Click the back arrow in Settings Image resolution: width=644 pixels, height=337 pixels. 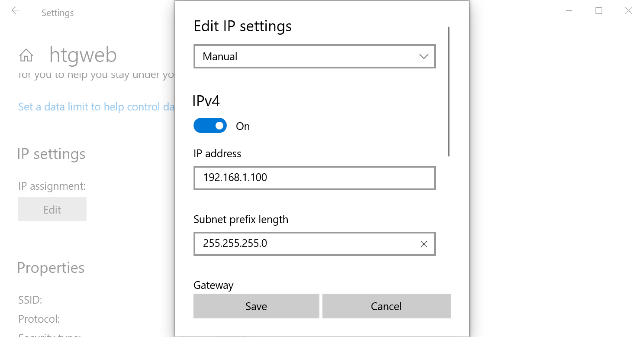(16, 10)
